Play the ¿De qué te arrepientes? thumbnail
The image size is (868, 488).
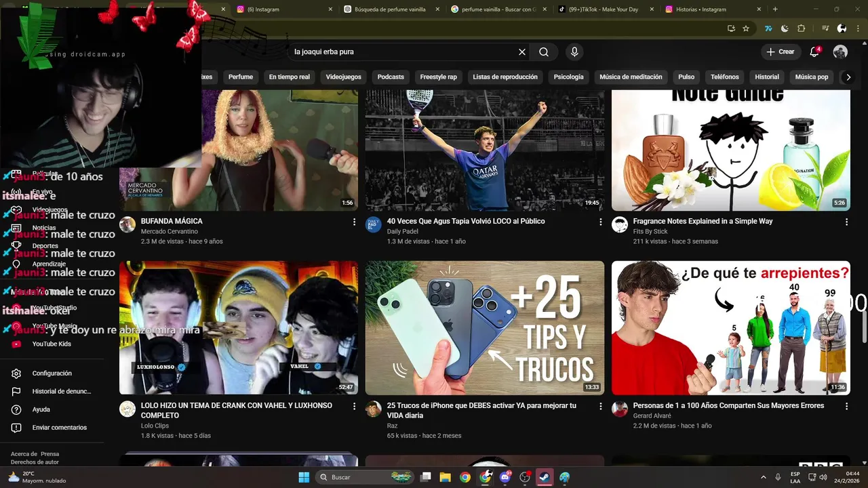pyautogui.click(x=731, y=328)
